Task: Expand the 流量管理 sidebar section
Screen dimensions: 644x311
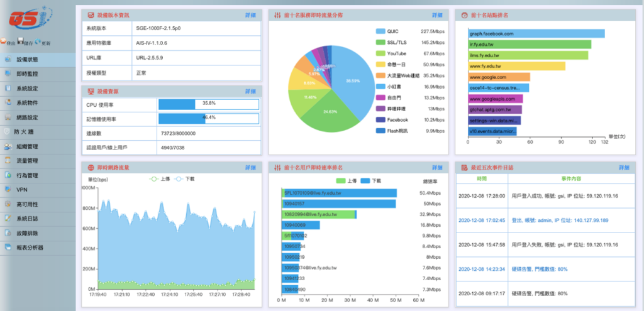Action: [x=27, y=161]
